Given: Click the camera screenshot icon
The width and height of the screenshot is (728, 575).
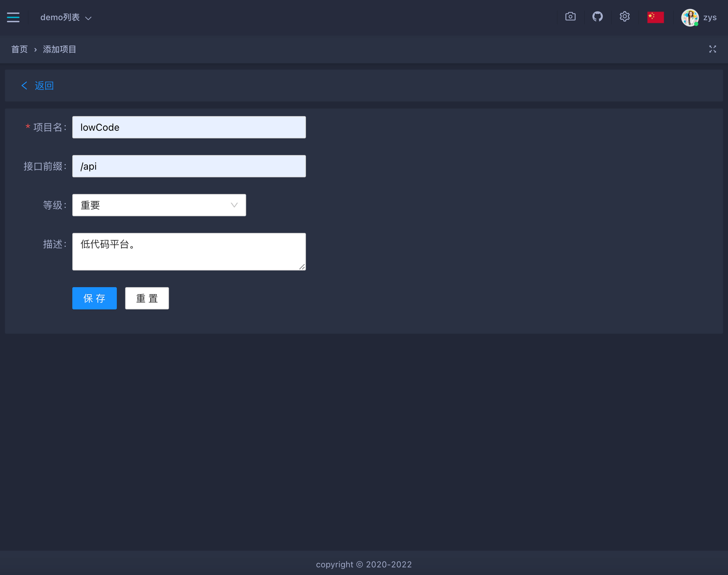Looking at the screenshot, I should [x=570, y=17].
